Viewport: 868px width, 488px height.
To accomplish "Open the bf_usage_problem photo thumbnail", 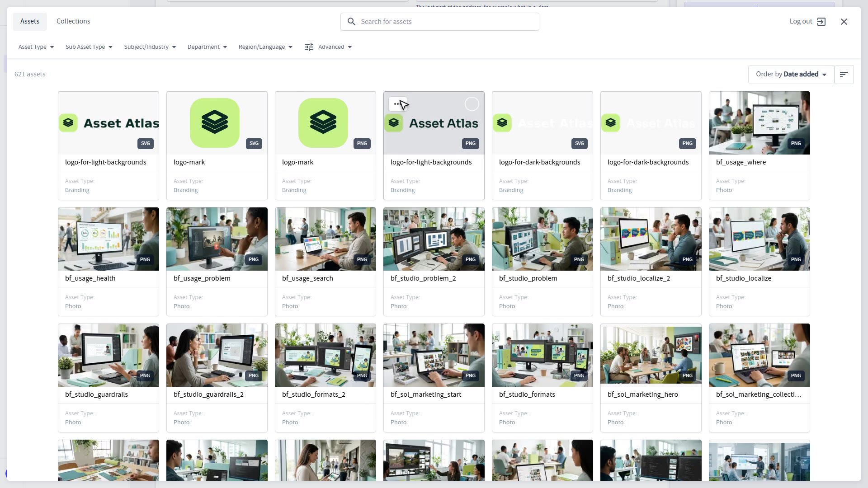I will point(217,239).
